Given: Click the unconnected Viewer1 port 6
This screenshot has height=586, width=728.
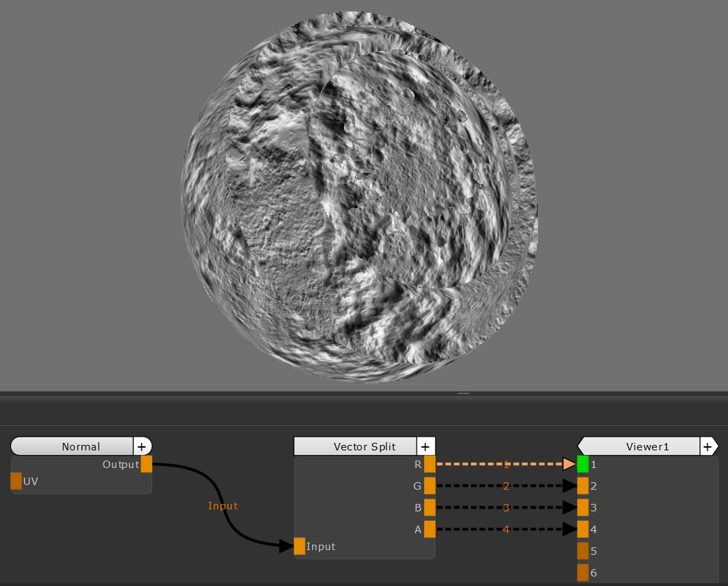Looking at the screenshot, I should [x=583, y=572].
